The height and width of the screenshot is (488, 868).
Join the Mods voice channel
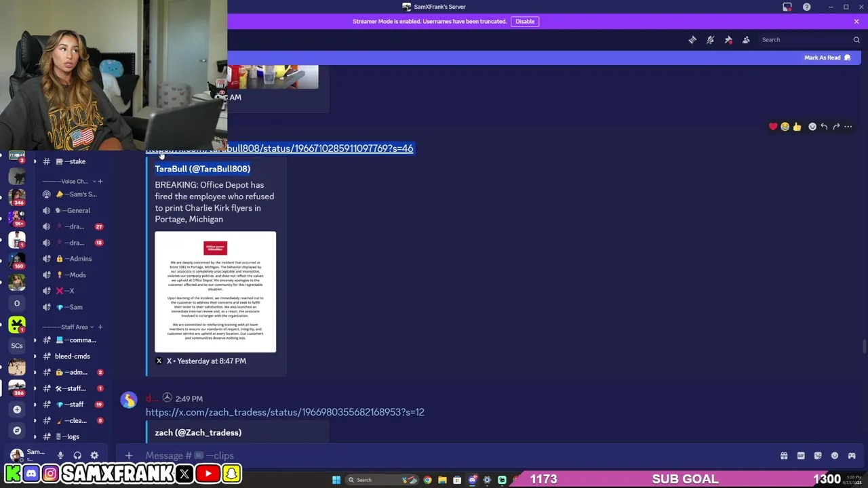72,275
